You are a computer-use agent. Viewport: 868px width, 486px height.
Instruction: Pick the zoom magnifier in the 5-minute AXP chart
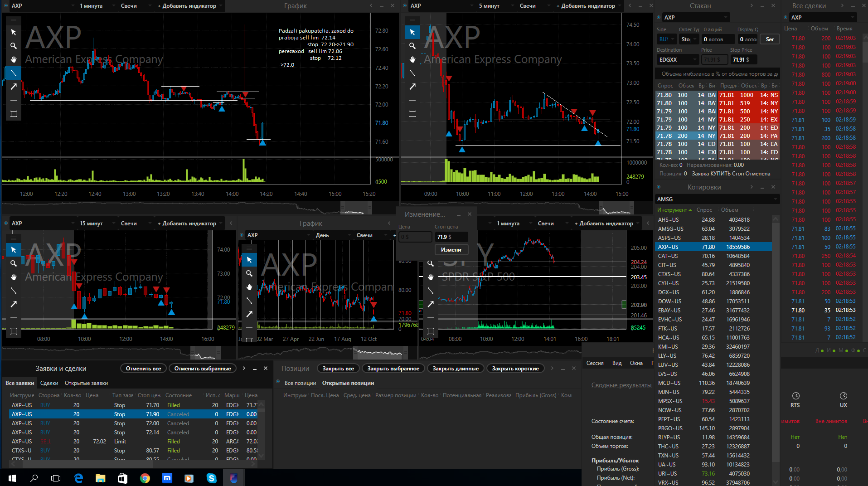tap(412, 46)
